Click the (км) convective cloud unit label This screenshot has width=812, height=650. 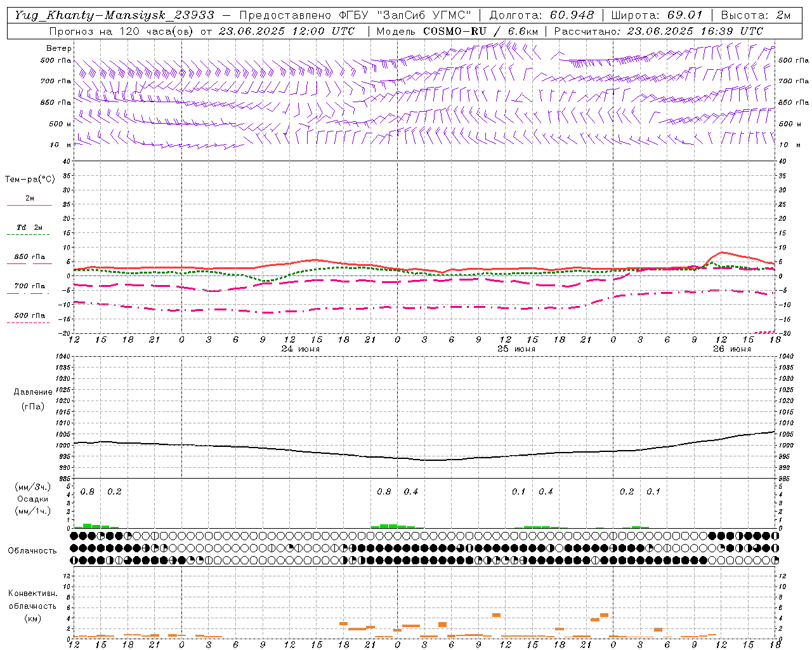pos(32,618)
